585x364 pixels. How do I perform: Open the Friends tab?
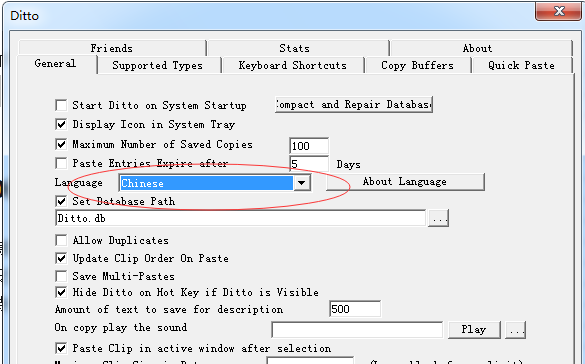point(112,48)
